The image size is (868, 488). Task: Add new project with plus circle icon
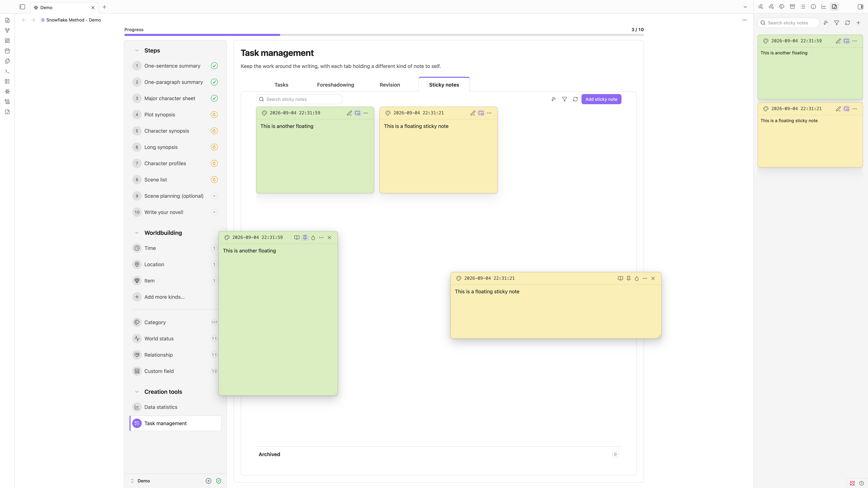click(x=208, y=481)
